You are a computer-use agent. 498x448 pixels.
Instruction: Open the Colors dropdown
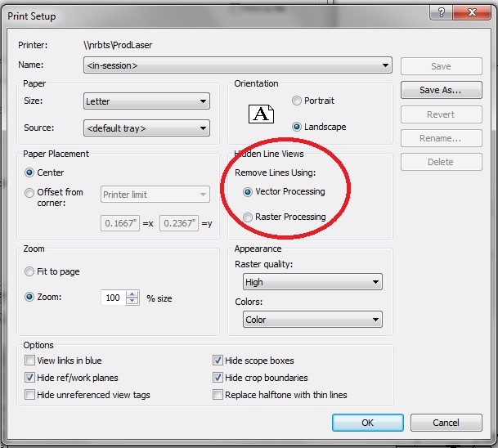point(312,320)
